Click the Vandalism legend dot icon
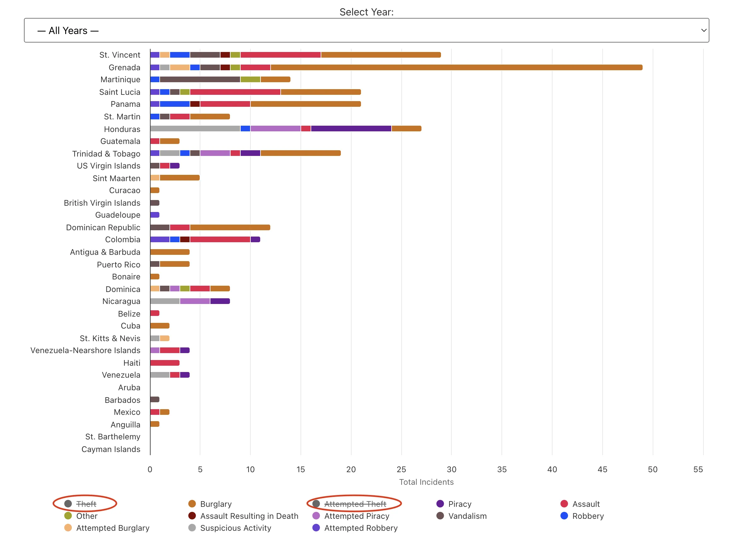 point(440,516)
